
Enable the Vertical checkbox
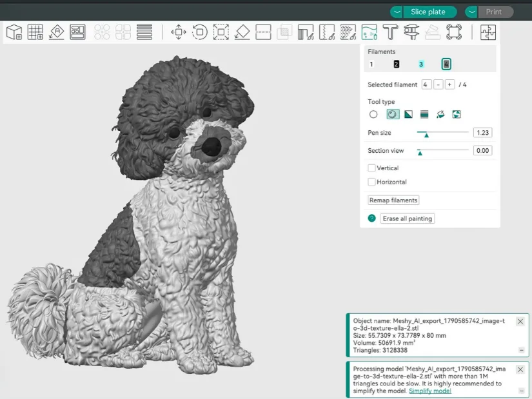point(372,168)
